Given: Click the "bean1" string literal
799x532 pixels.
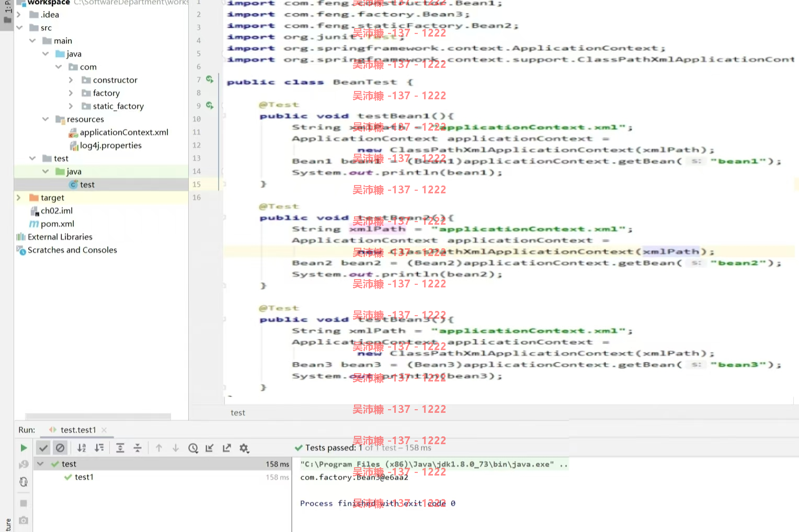Looking at the screenshot, I should tap(738, 161).
